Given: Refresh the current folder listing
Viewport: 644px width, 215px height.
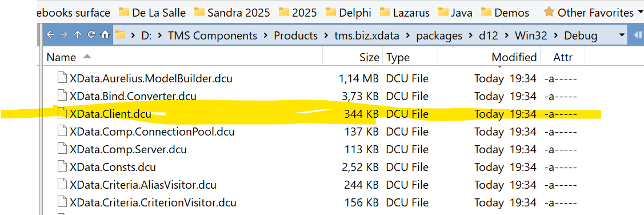Looking at the screenshot, I should pyautogui.click(x=91, y=35).
